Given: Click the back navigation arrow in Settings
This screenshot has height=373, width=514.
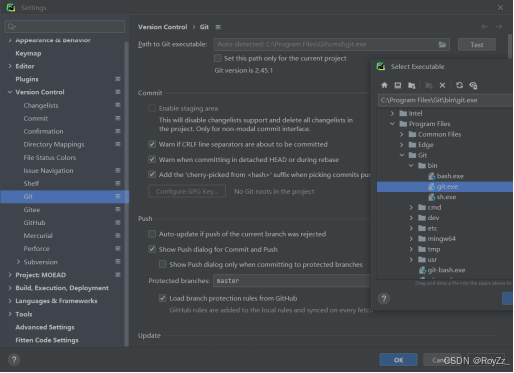Looking at the screenshot, I should (x=485, y=27).
